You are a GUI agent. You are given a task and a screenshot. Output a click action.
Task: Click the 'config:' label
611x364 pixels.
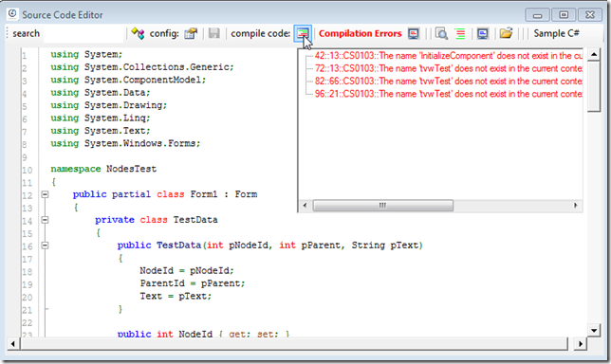[x=164, y=34]
